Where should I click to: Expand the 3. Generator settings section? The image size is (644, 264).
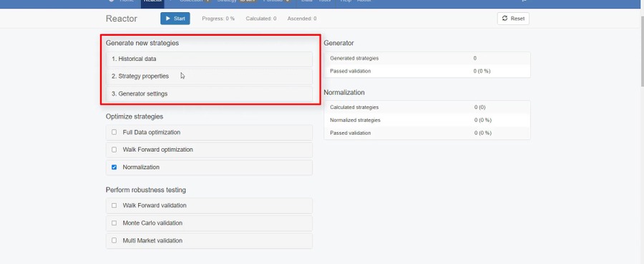pos(209,94)
